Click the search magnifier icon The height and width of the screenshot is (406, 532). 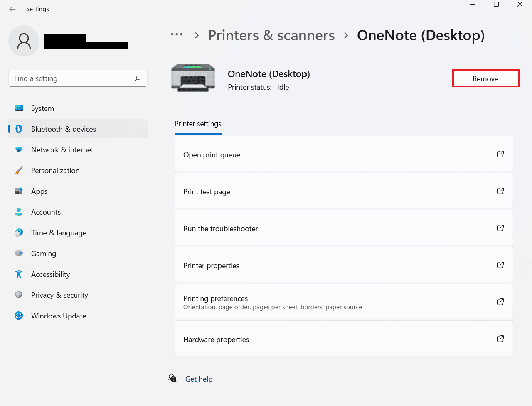[138, 78]
